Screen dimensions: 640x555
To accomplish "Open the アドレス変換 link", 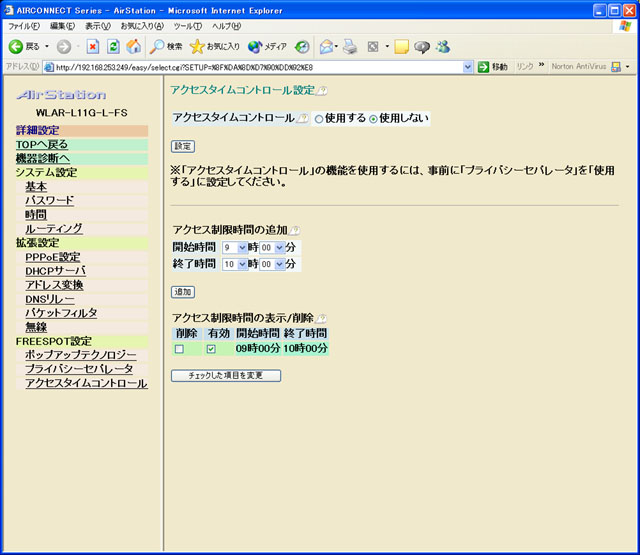I will coord(54,285).
